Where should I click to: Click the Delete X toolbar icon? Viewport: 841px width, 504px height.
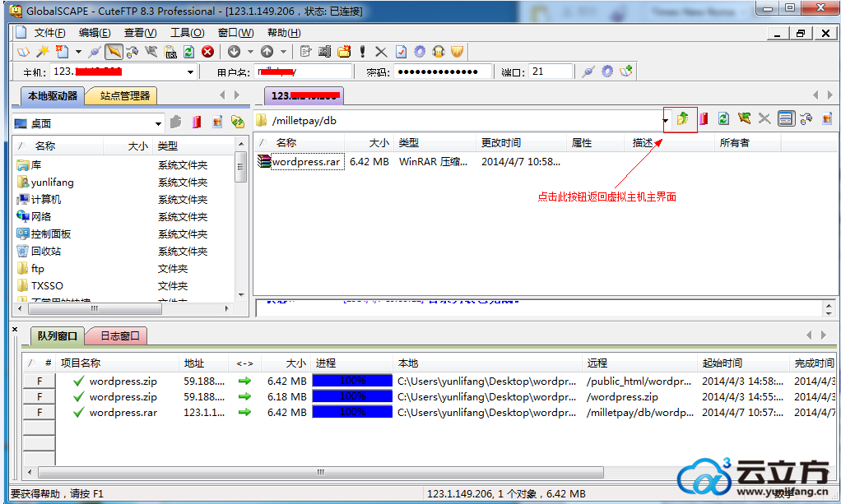click(381, 52)
